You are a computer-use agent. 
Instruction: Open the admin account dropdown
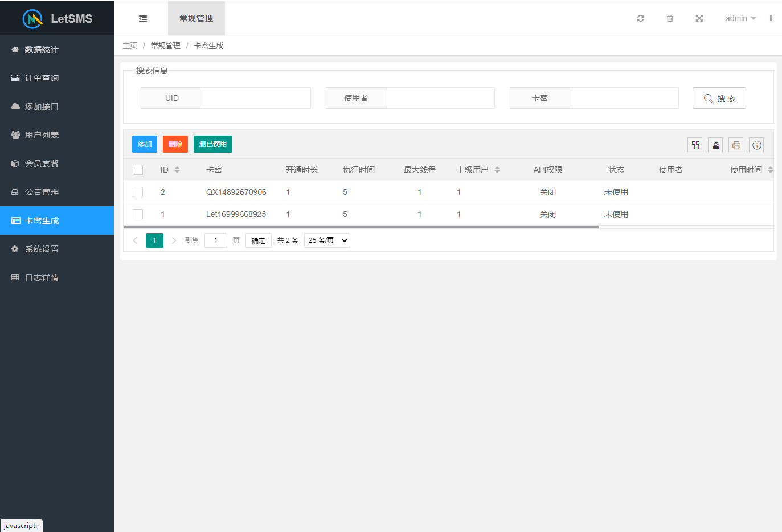740,18
